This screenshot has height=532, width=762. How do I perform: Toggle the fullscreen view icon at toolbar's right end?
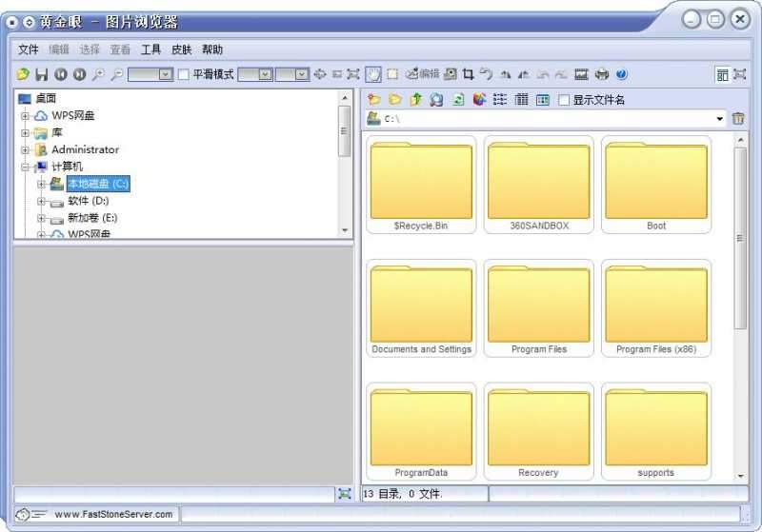[x=740, y=74]
